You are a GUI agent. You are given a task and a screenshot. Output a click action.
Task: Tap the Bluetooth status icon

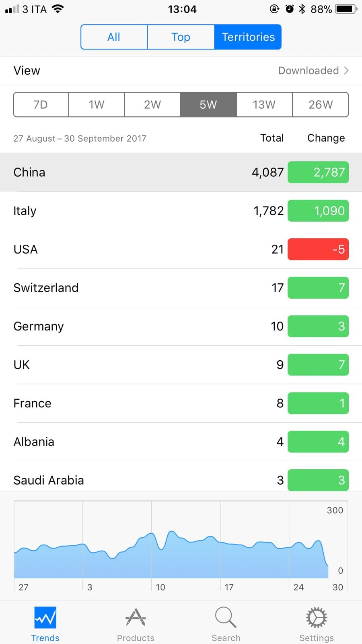[x=302, y=9]
